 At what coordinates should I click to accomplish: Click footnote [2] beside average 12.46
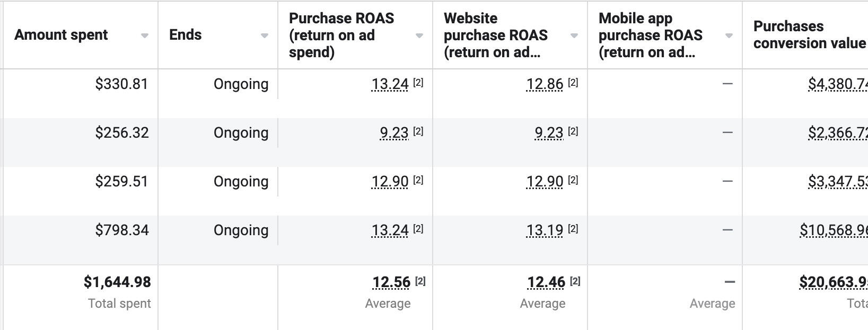(x=575, y=281)
